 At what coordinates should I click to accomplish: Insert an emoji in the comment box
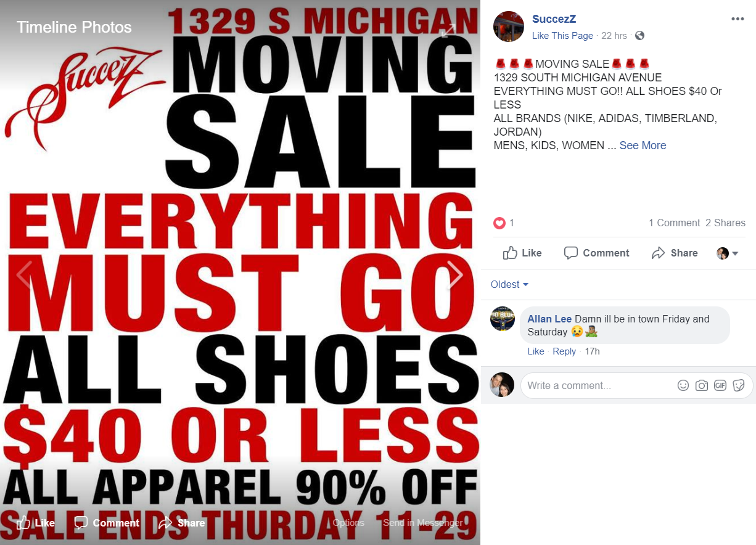click(683, 385)
